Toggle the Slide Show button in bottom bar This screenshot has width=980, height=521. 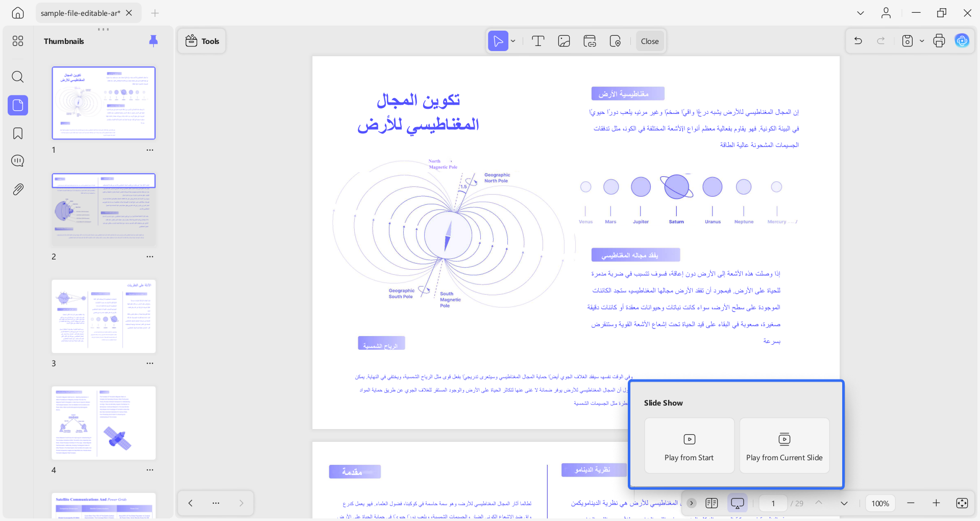738,503
